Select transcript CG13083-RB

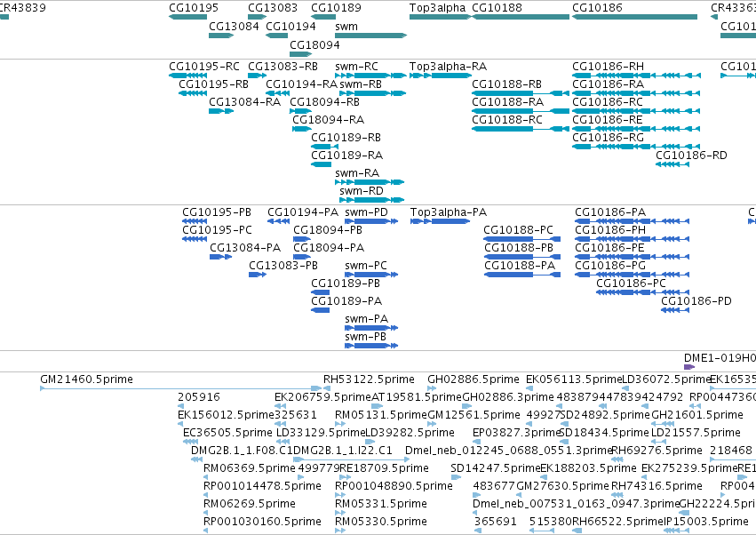(x=257, y=76)
